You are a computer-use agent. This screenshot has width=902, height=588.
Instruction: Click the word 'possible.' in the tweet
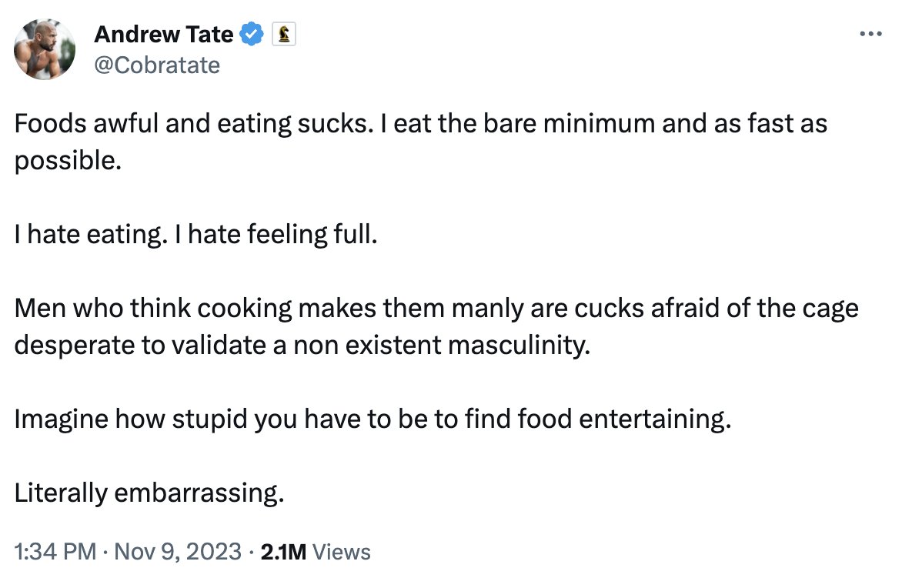(x=68, y=161)
